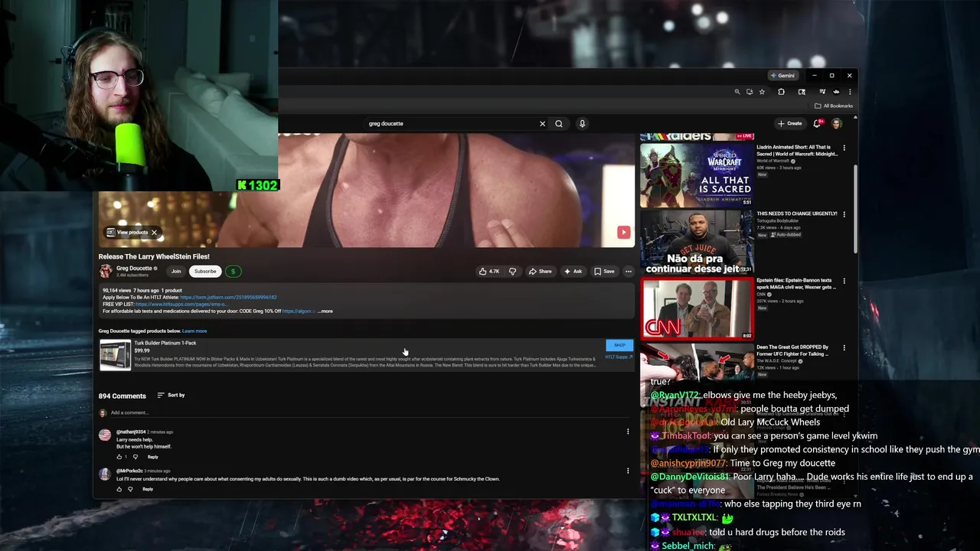Start voice search with the microphone icon
This screenshot has height=551, width=980.
click(x=582, y=123)
